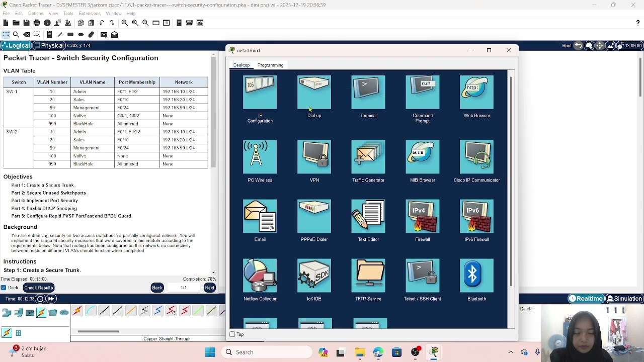Open the Bluetooth application
This screenshot has width=644, height=362.
(x=477, y=276)
